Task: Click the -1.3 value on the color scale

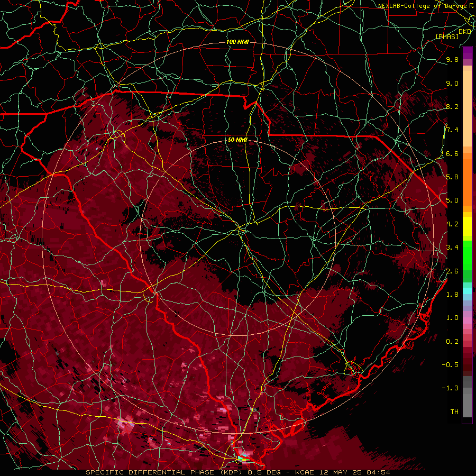Action: click(450, 389)
